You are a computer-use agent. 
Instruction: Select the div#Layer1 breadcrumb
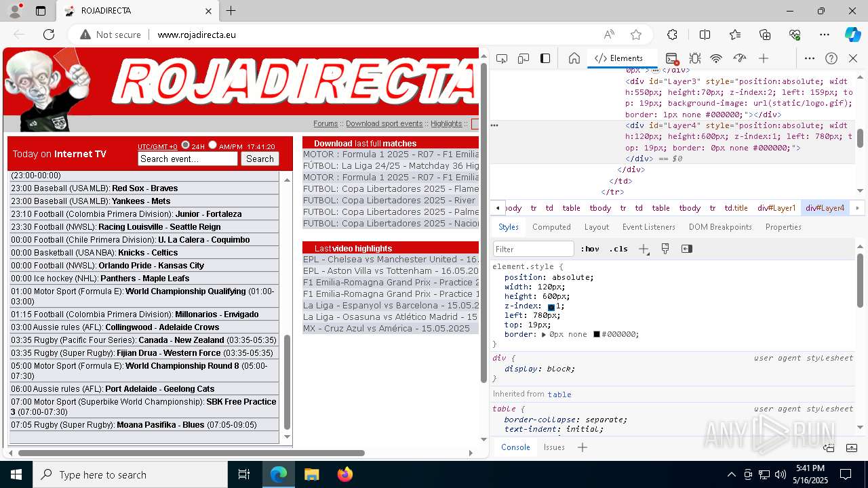click(776, 208)
